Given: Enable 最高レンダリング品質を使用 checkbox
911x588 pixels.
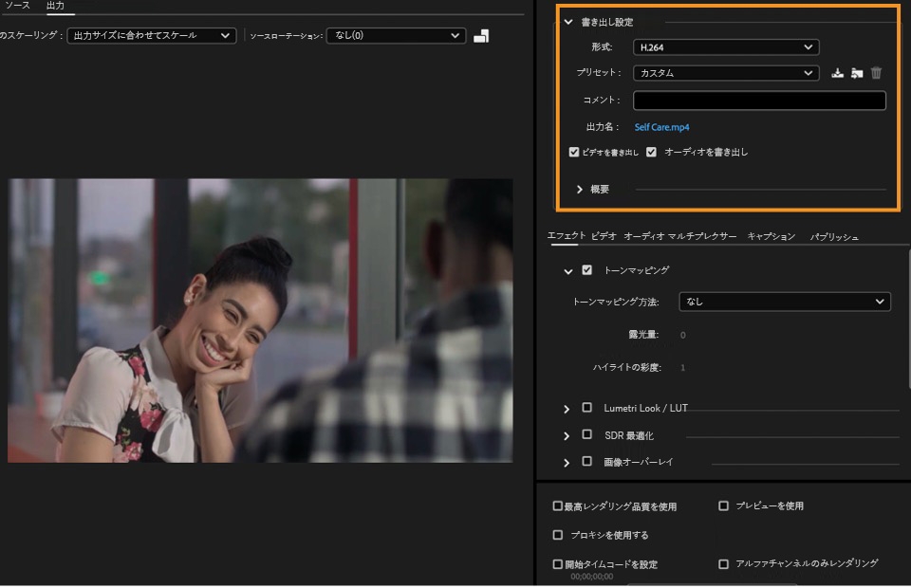Looking at the screenshot, I should click(558, 506).
